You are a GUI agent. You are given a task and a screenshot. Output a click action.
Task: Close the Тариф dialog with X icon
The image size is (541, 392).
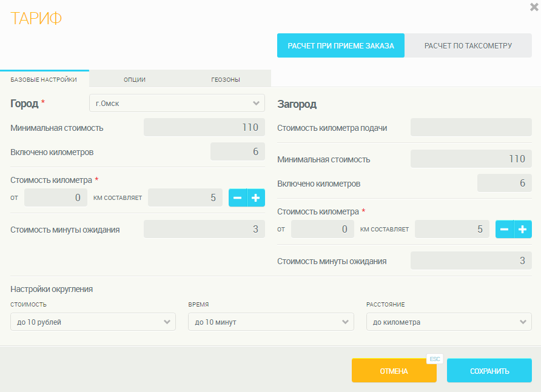[x=534, y=7]
